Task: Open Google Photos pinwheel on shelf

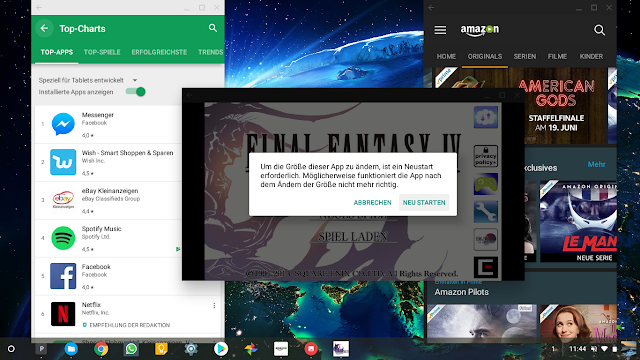Action: point(251,349)
